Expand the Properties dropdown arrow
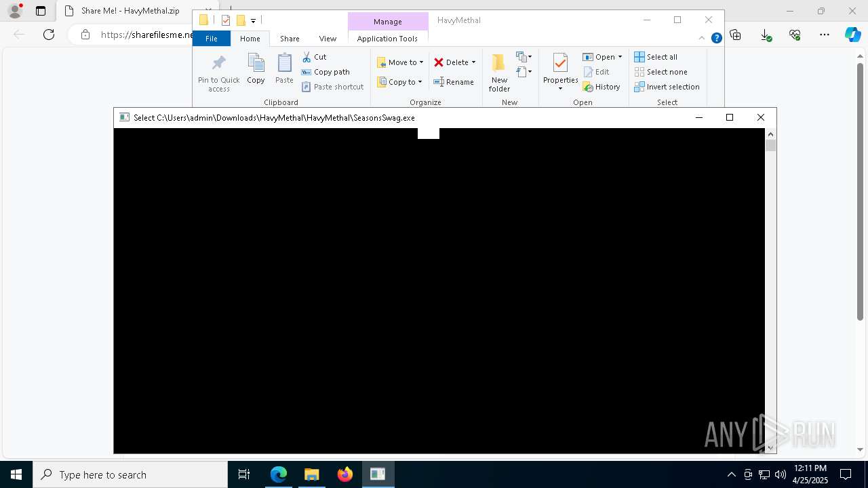This screenshot has width=868, height=488. click(560, 89)
